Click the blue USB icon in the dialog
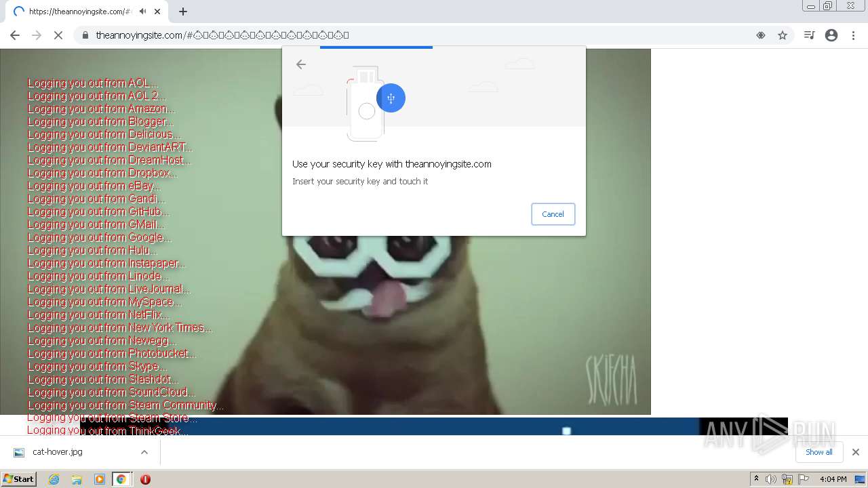 pos(391,98)
